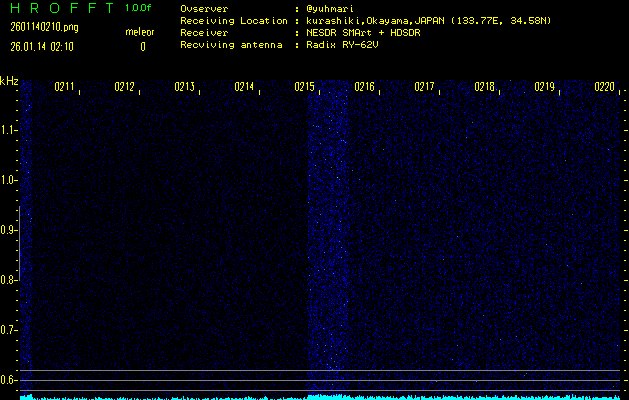629x400 pixels.
Task: Click the 0215 time marker
Action: (x=304, y=87)
